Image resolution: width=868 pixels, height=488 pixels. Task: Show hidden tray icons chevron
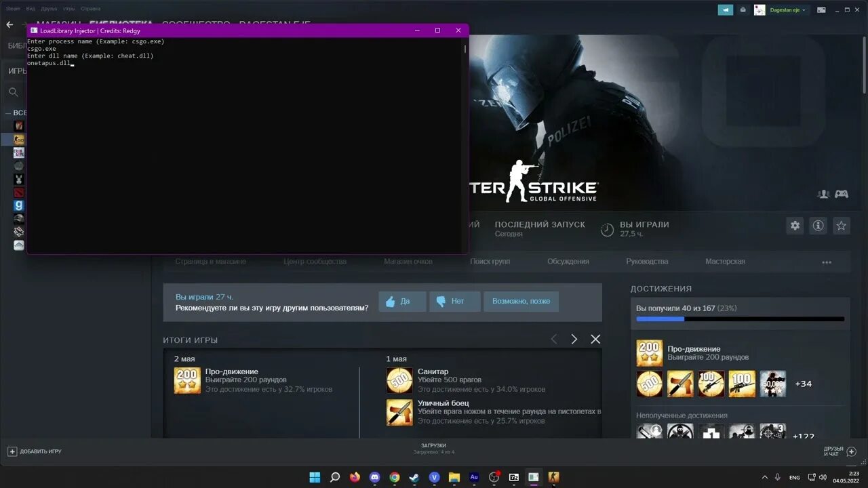tap(764, 477)
